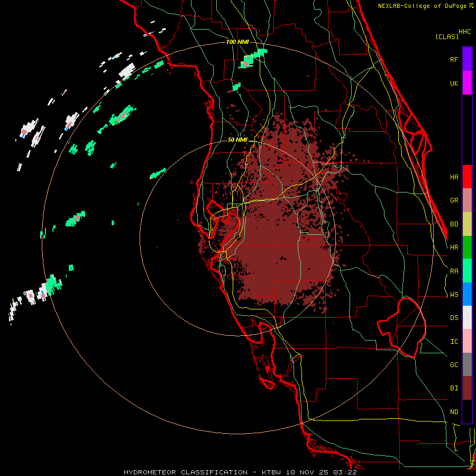
Task: Click the IC legend label
Action: [x=454, y=342]
